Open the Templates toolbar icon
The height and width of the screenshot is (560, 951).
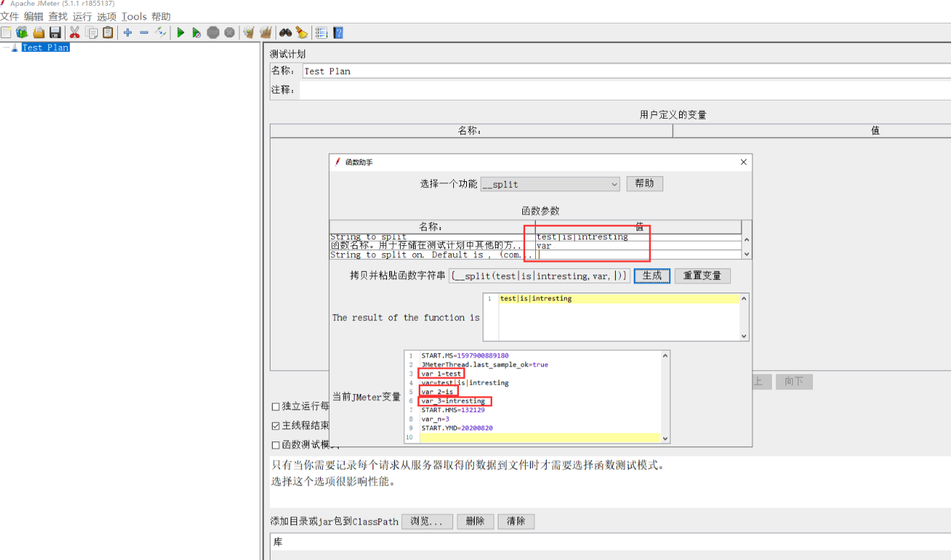[22, 32]
